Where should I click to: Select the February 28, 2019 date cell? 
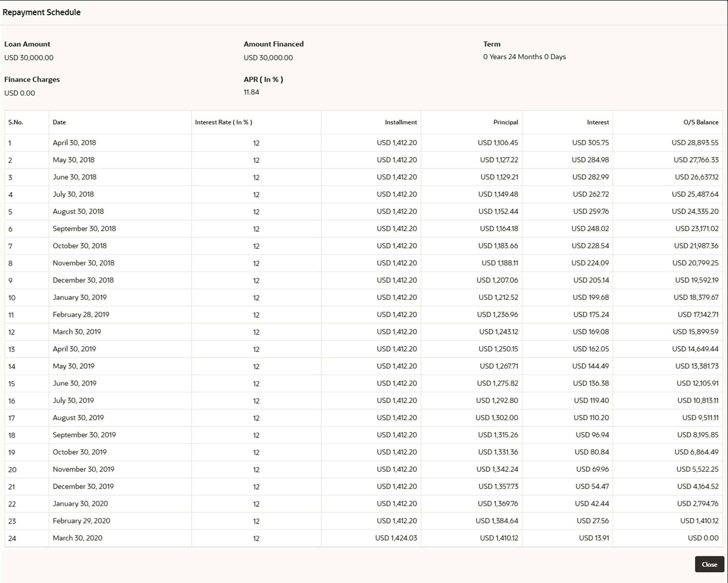pyautogui.click(x=81, y=314)
